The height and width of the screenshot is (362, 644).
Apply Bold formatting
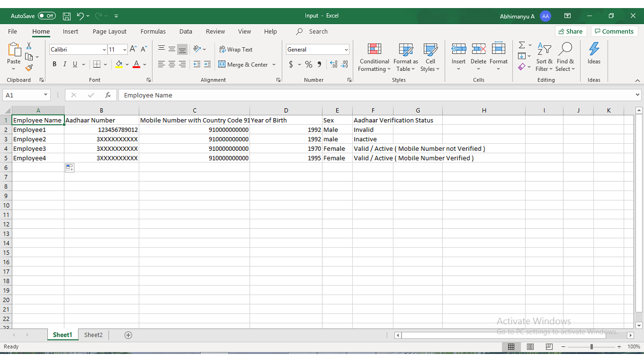(54, 64)
